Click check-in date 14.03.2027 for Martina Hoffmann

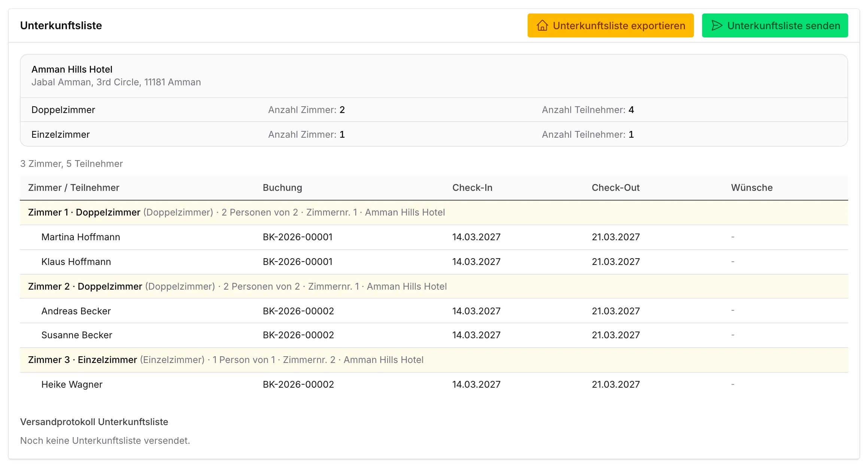tap(476, 237)
